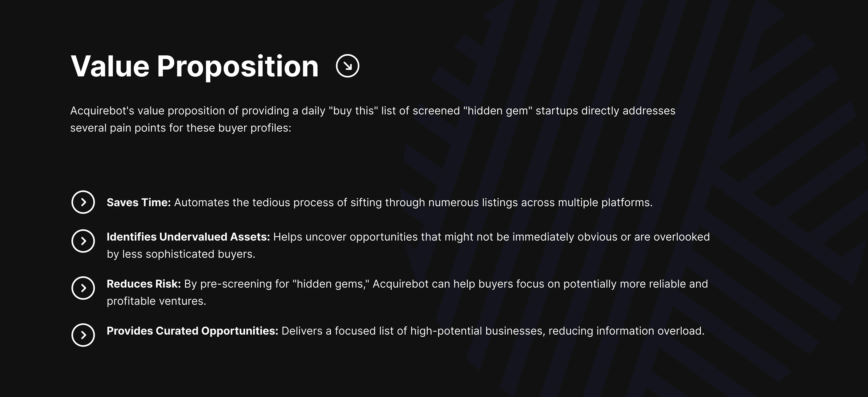Click the "profitable ventures." line

(156, 301)
